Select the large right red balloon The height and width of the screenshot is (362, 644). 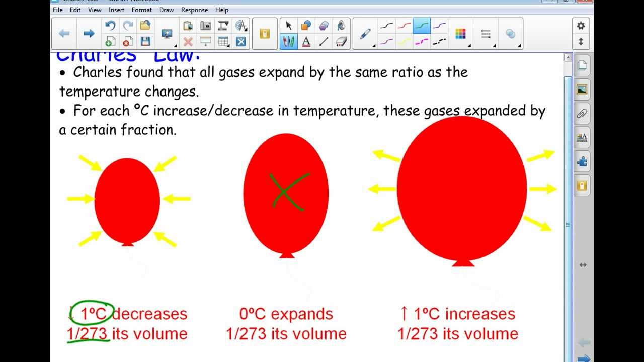click(x=462, y=191)
